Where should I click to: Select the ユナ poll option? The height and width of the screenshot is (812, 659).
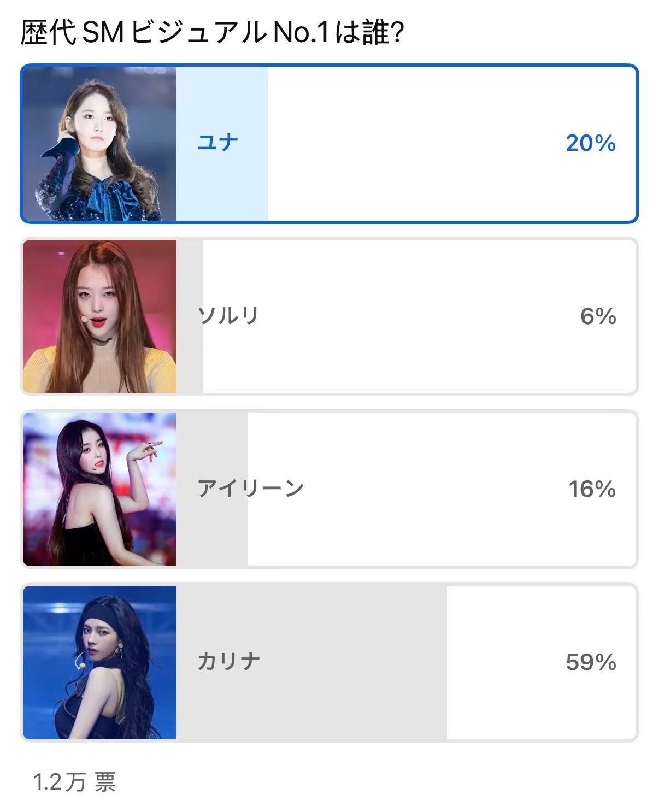[329, 144]
